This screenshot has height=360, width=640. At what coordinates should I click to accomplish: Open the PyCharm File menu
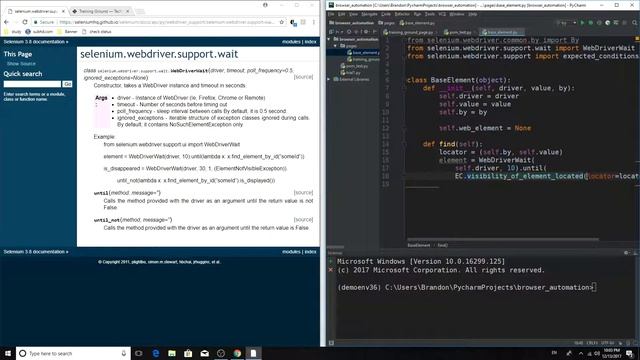331,14
